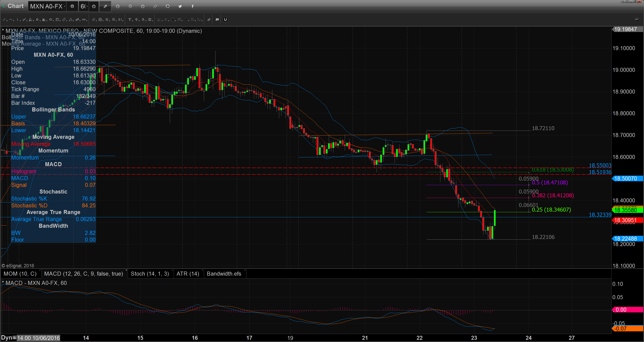Expand the diamond shape tool dropdown

(67, 21)
